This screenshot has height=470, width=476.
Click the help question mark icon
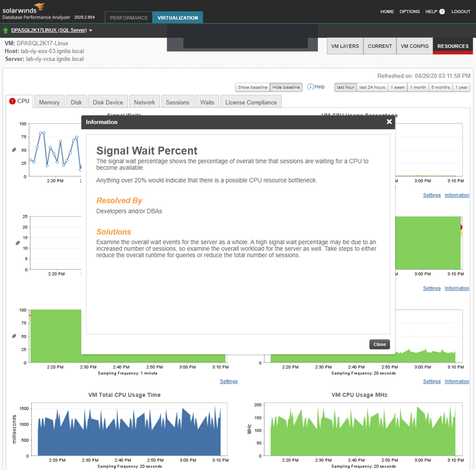(442, 12)
